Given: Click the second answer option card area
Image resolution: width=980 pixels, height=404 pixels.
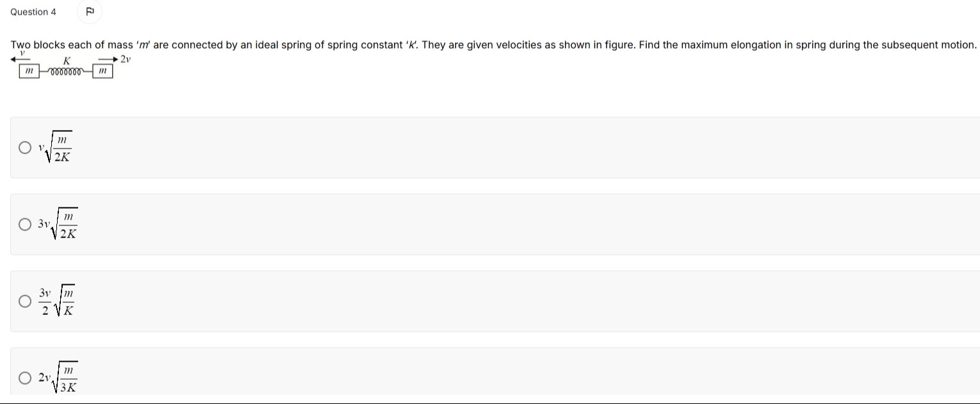Looking at the screenshot, I should (494, 224).
